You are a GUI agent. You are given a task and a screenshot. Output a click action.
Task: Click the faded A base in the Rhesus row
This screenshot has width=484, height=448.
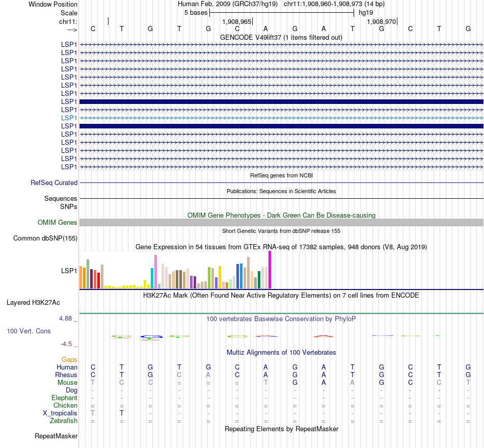[208, 375]
